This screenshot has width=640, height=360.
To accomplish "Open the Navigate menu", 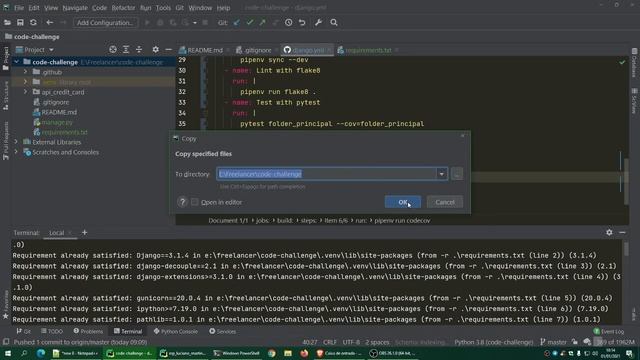I will (x=75, y=8).
